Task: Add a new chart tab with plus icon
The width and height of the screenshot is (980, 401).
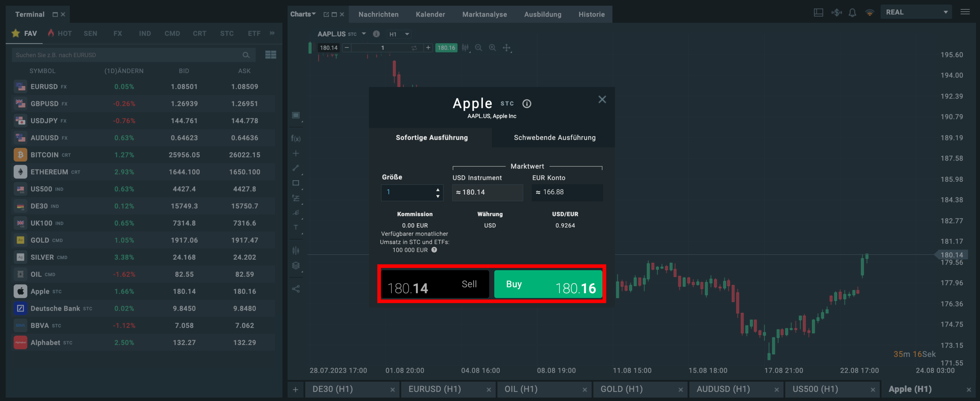Action: (x=295, y=390)
